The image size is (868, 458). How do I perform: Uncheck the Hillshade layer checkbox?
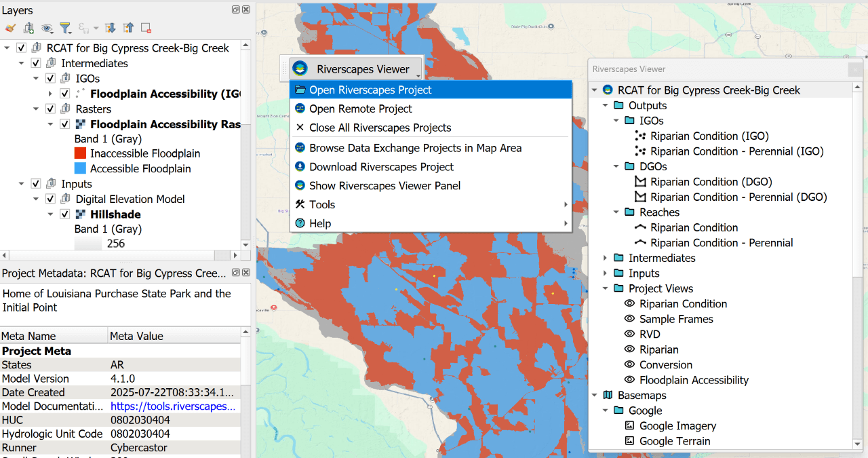click(x=64, y=214)
